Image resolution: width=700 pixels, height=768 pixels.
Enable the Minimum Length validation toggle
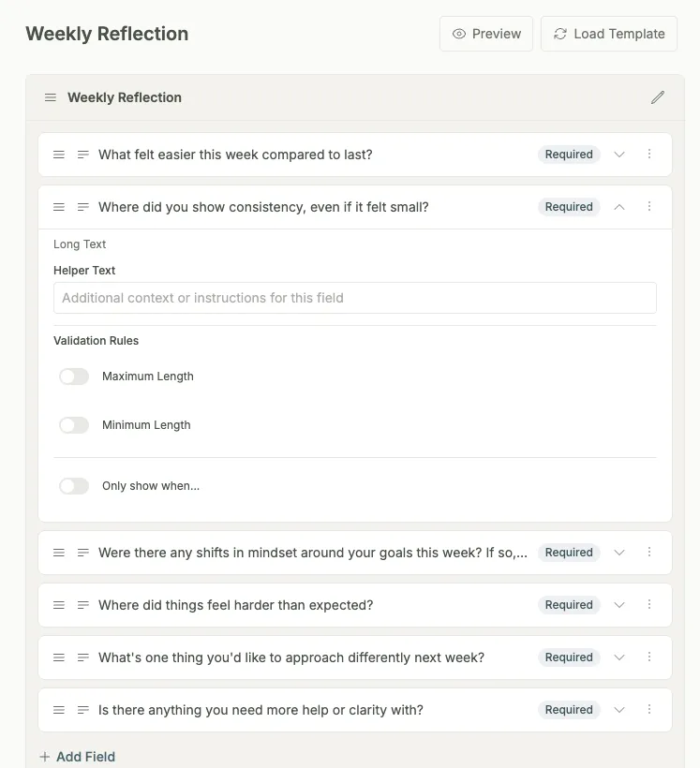coord(74,425)
